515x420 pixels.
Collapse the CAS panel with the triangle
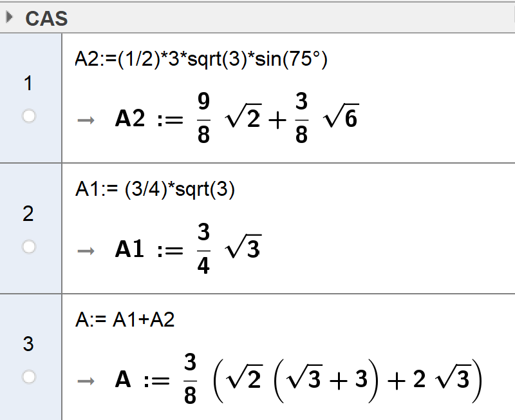click(8, 17)
